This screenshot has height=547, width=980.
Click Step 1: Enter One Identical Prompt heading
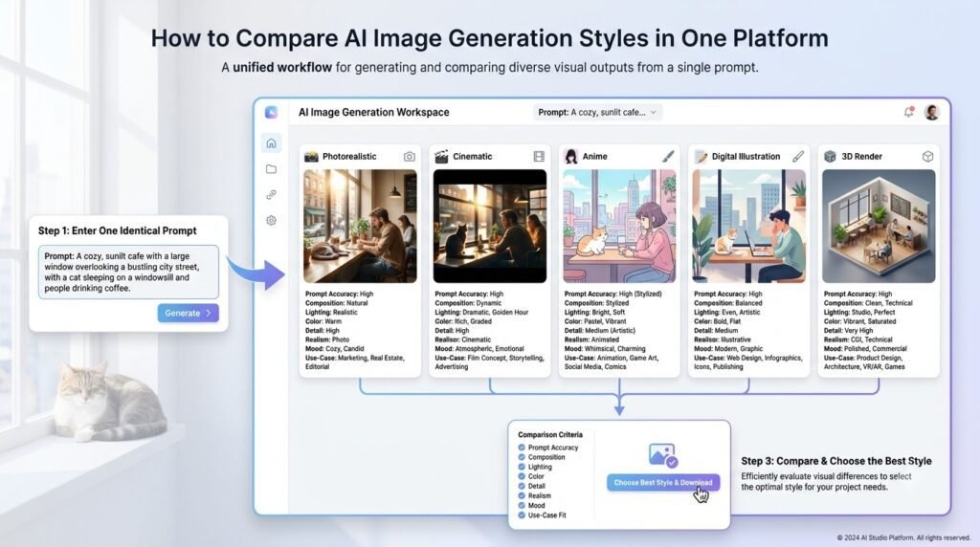[118, 230]
